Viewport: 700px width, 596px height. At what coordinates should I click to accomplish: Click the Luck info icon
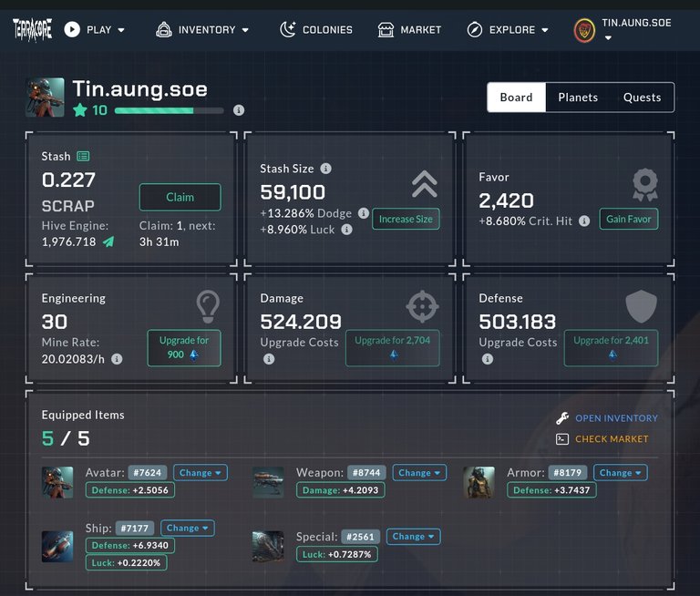(347, 230)
